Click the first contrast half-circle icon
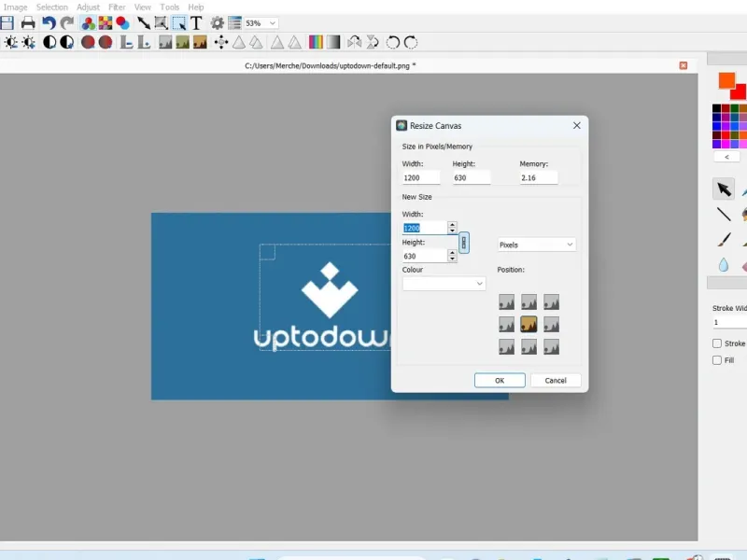 49,42
